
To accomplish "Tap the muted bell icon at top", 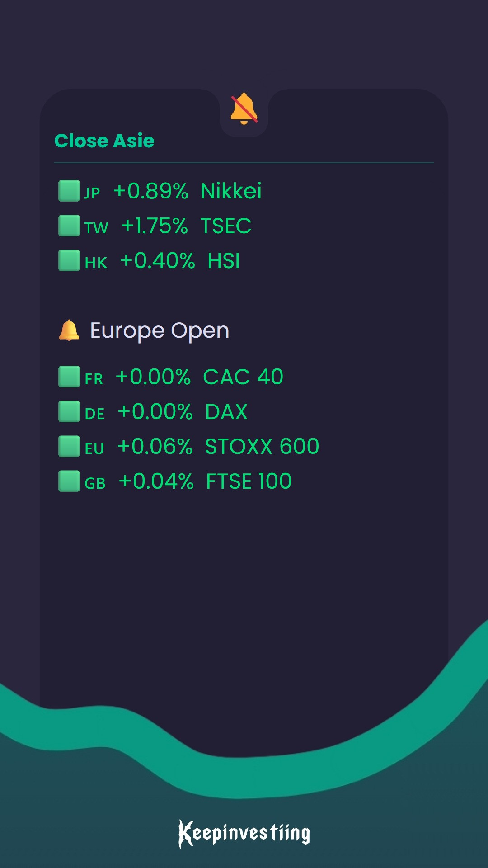I will [x=244, y=108].
